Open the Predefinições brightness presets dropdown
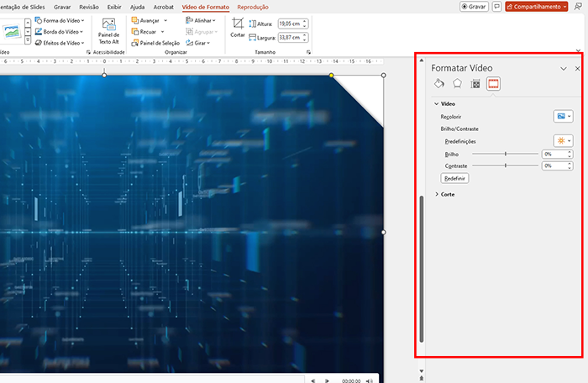The height and width of the screenshot is (383, 588). click(x=563, y=141)
